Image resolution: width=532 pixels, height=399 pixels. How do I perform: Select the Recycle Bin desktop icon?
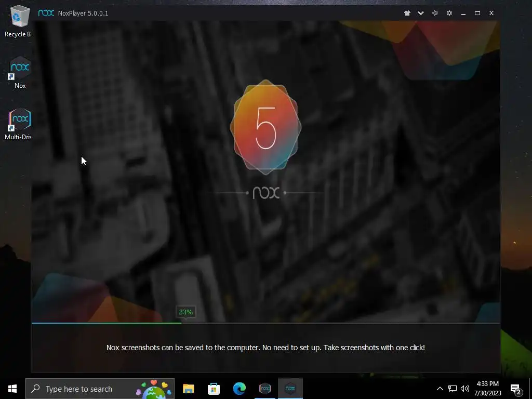18,21
